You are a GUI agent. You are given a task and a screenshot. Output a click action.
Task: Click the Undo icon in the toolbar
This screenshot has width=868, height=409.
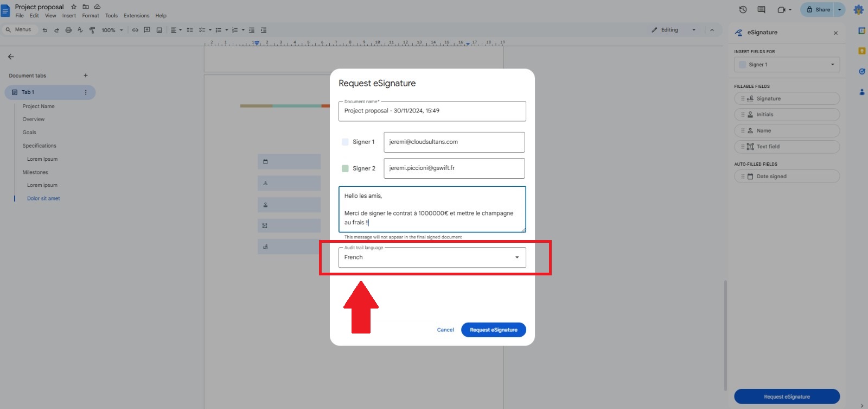(45, 30)
